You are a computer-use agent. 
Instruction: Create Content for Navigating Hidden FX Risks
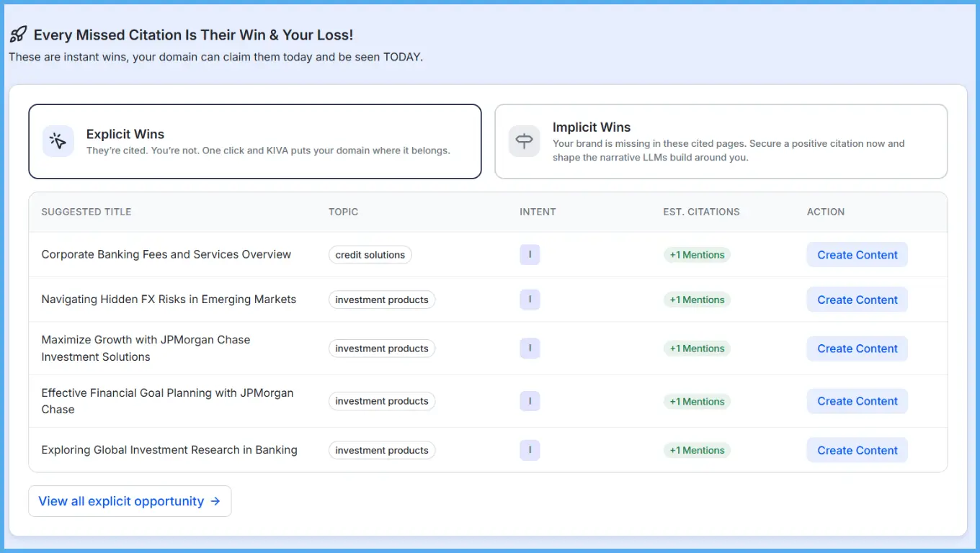tap(857, 300)
